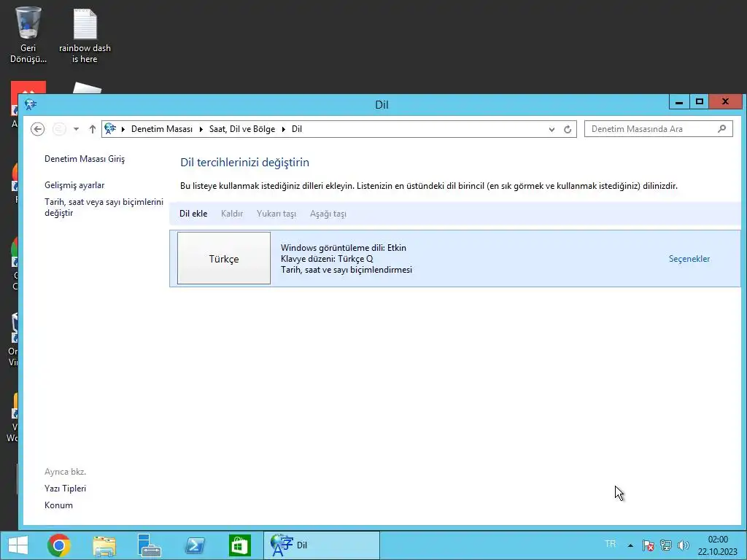
Task: Expand arrow after Denetim Masası breadcrumb
Action: click(201, 129)
